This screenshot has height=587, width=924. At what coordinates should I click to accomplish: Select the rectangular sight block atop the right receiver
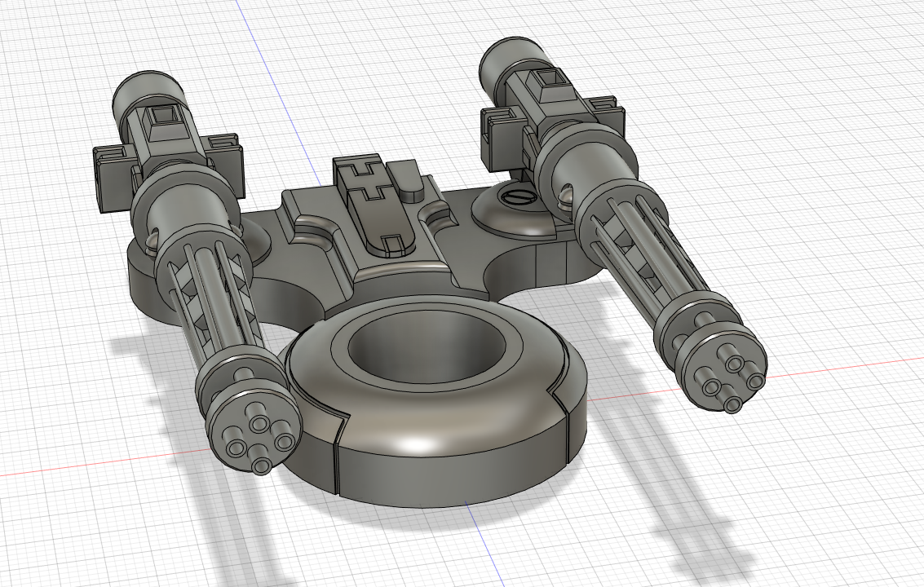coord(550,82)
